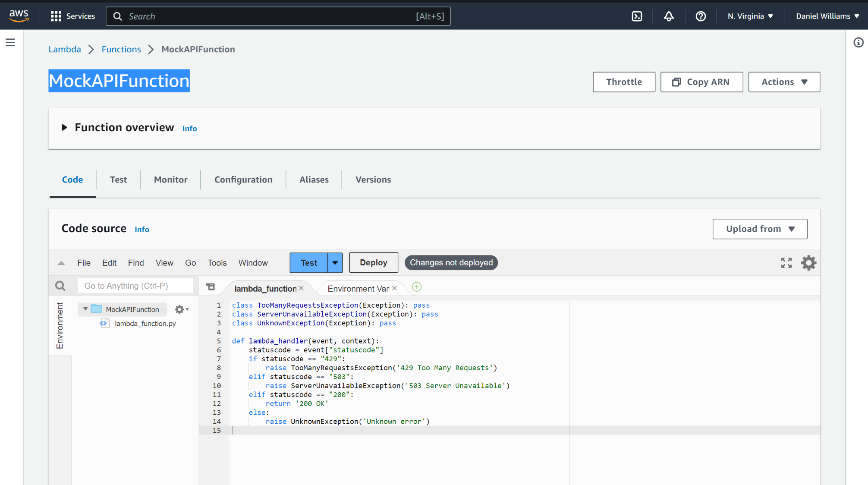
Task: Open the info panel icon at right edge
Action: [859, 42]
